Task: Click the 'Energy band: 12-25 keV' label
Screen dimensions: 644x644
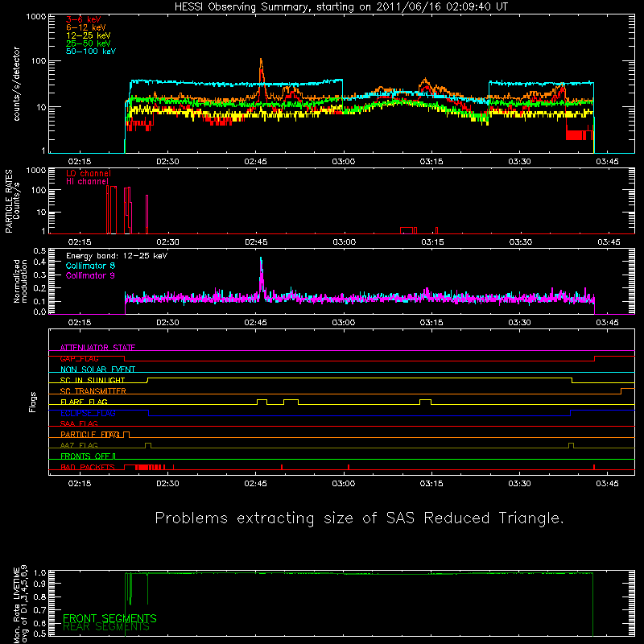Action: pos(117,256)
